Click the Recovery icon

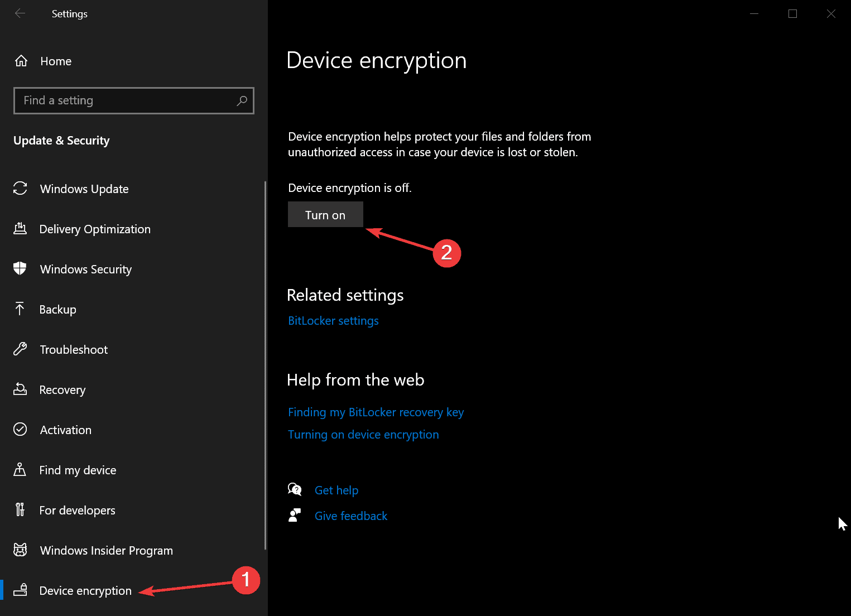click(x=20, y=389)
